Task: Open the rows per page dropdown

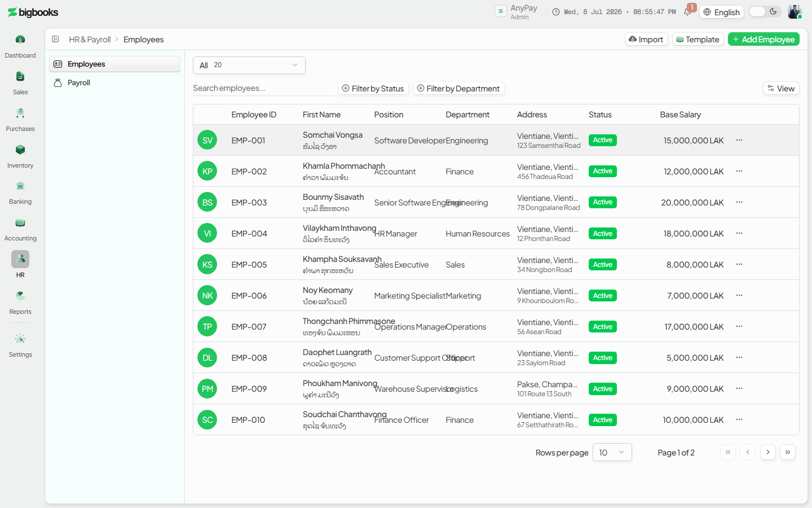Action: coord(612,452)
